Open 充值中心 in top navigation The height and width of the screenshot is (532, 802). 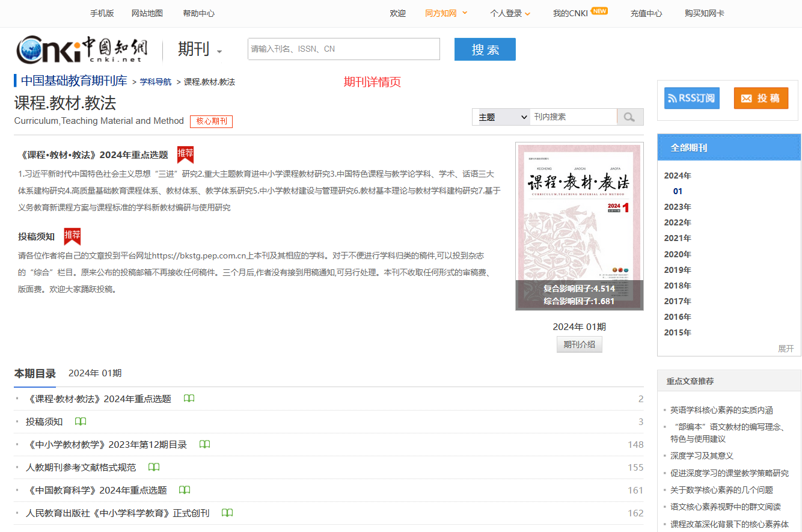tap(646, 13)
